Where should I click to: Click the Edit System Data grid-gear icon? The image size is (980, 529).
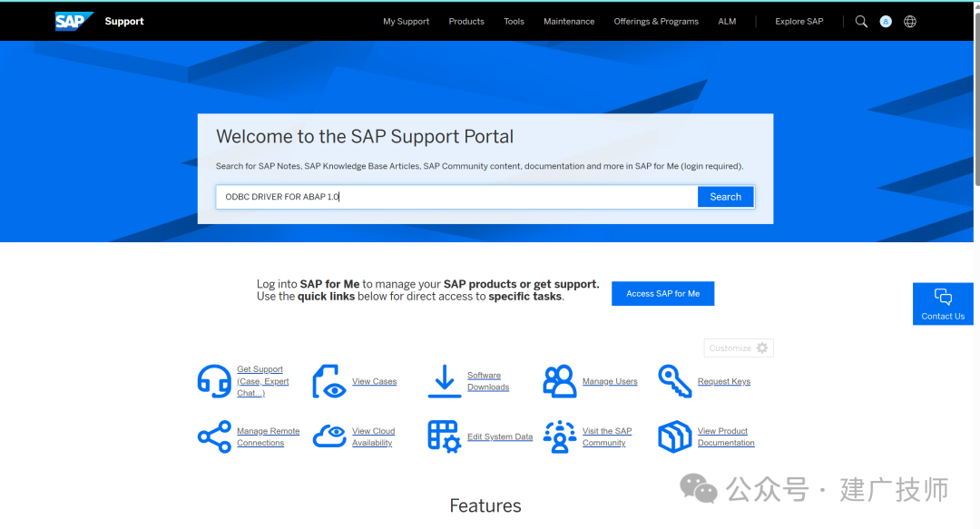point(445,436)
